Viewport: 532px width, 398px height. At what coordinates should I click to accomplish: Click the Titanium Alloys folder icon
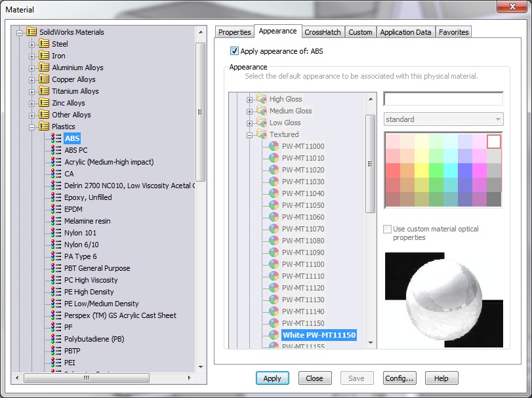coord(44,91)
